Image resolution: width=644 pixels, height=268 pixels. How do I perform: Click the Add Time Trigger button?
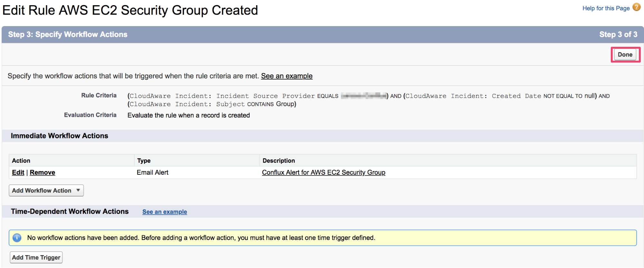click(36, 257)
